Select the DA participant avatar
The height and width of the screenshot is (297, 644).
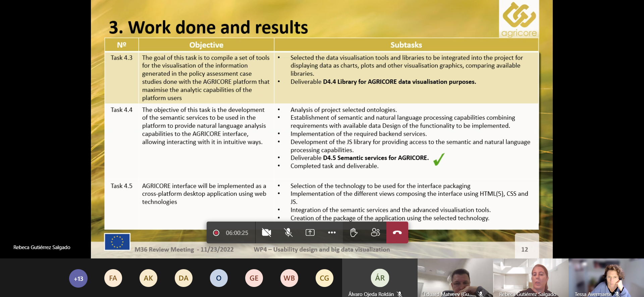pyautogui.click(x=183, y=278)
